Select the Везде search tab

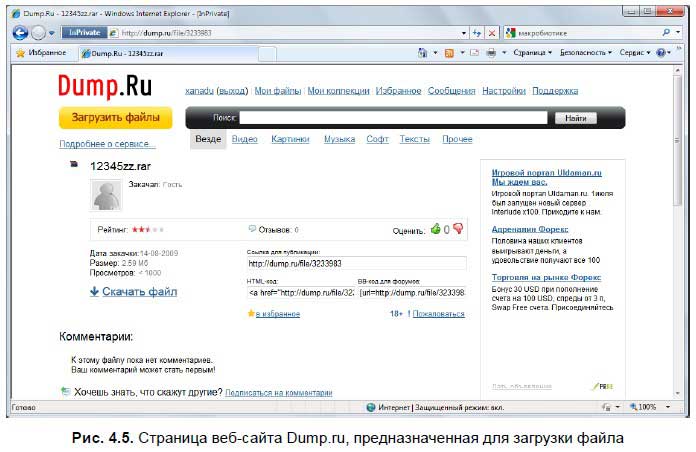pos(208,139)
